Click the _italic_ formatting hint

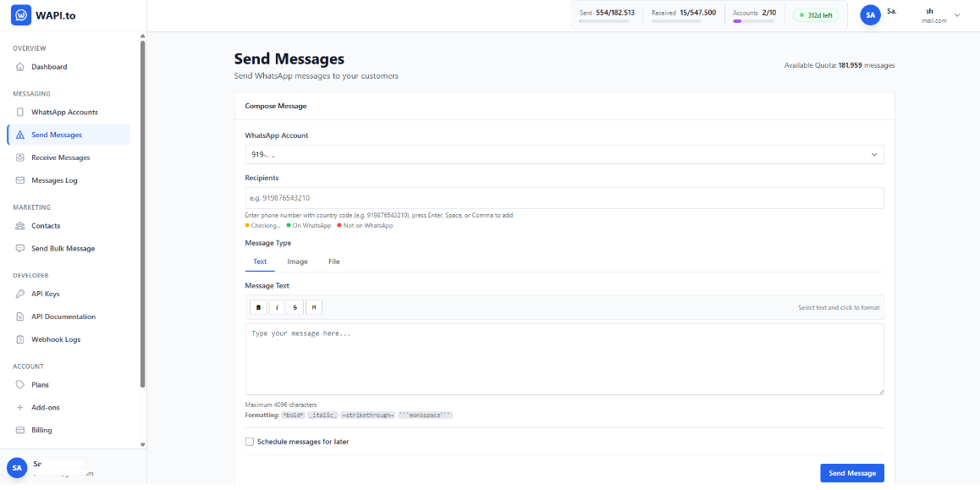coord(322,415)
